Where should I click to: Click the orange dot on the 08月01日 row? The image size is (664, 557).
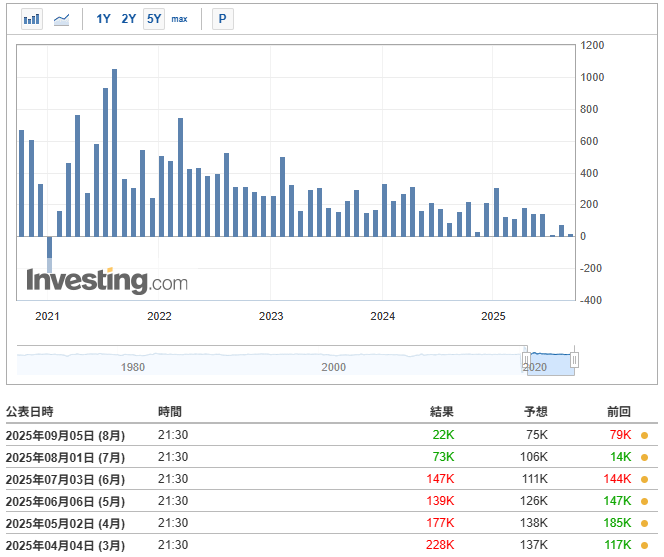[x=645, y=457]
